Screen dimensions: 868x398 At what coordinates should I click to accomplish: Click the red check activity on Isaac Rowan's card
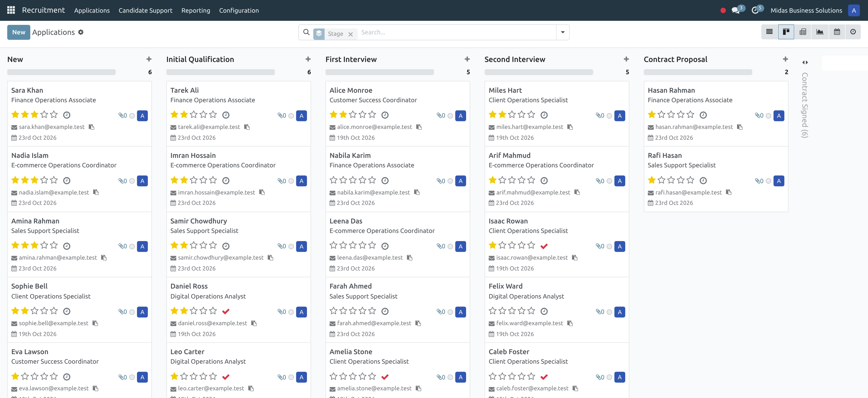[x=544, y=246]
